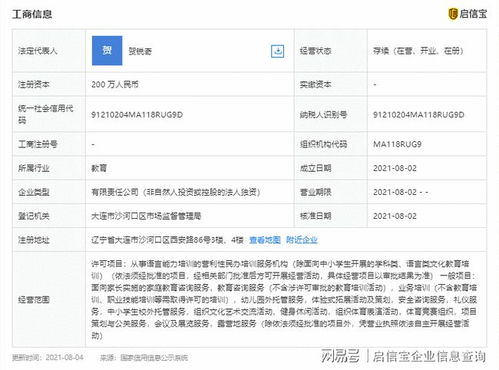Select the 工商注册号 label
Image resolution: width=499 pixels, height=370 pixels.
pyautogui.click(x=38, y=144)
